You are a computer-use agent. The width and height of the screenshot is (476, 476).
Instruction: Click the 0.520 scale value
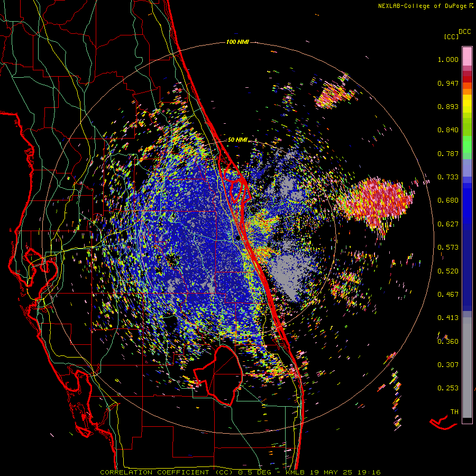pyautogui.click(x=448, y=271)
